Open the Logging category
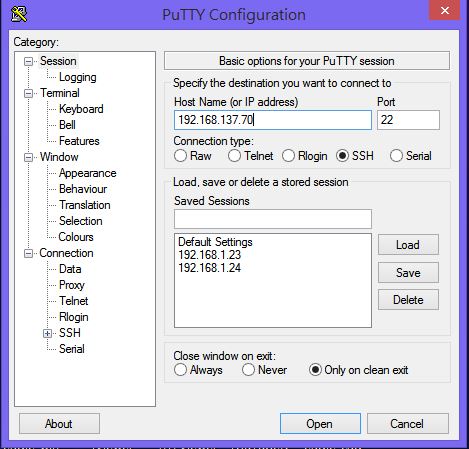The width and height of the screenshot is (469, 449). (78, 77)
